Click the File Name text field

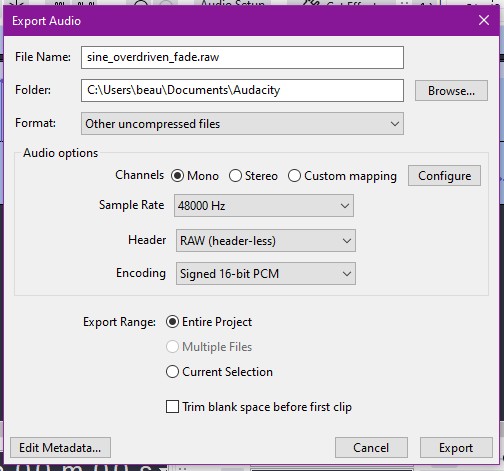click(x=242, y=58)
